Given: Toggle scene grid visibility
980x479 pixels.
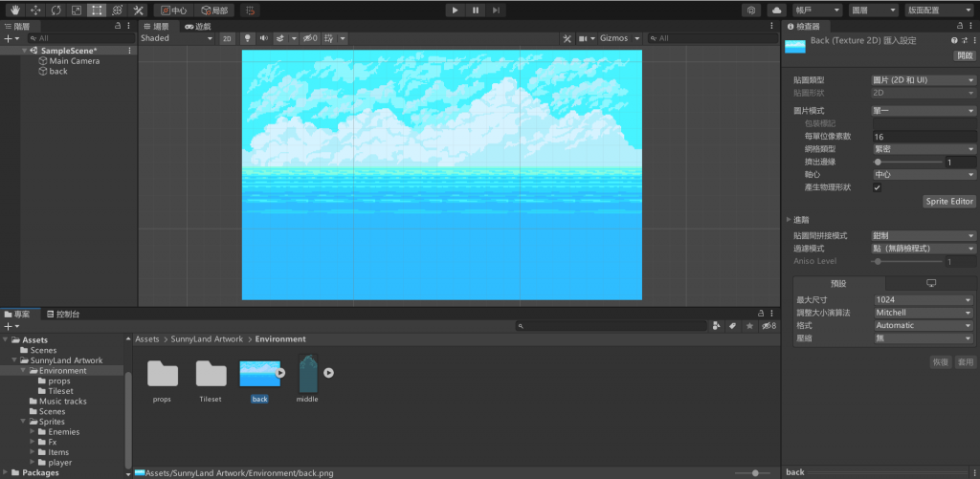Looking at the screenshot, I should coord(327,38).
